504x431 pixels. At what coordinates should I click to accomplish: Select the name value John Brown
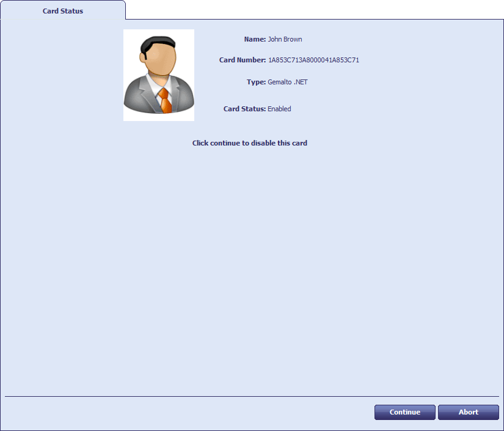(285, 39)
